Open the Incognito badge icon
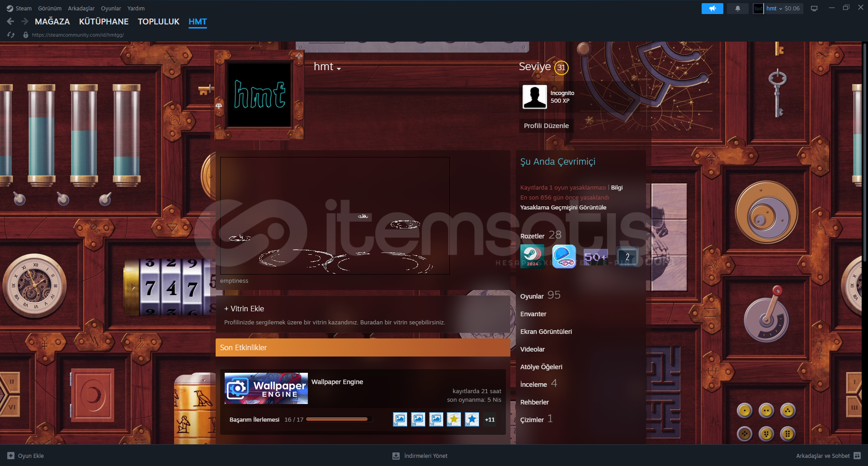 click(535, 97)
